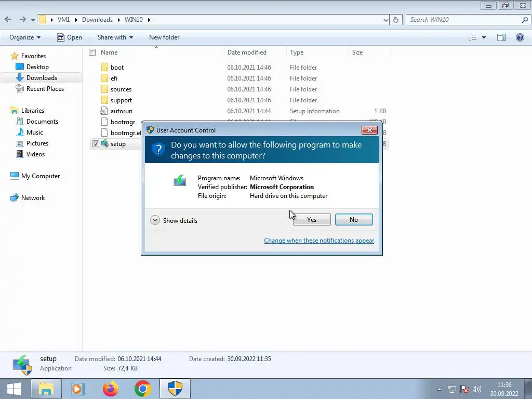The image size is (532, 399).
Task: Toggle the preview pane icon
Action: 501,37
